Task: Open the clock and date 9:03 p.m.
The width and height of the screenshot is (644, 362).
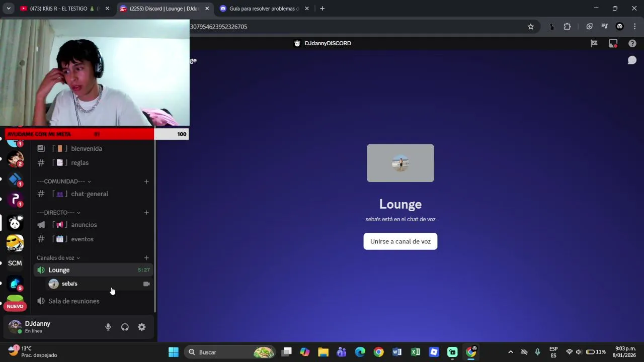Action: tap(625, 352)
